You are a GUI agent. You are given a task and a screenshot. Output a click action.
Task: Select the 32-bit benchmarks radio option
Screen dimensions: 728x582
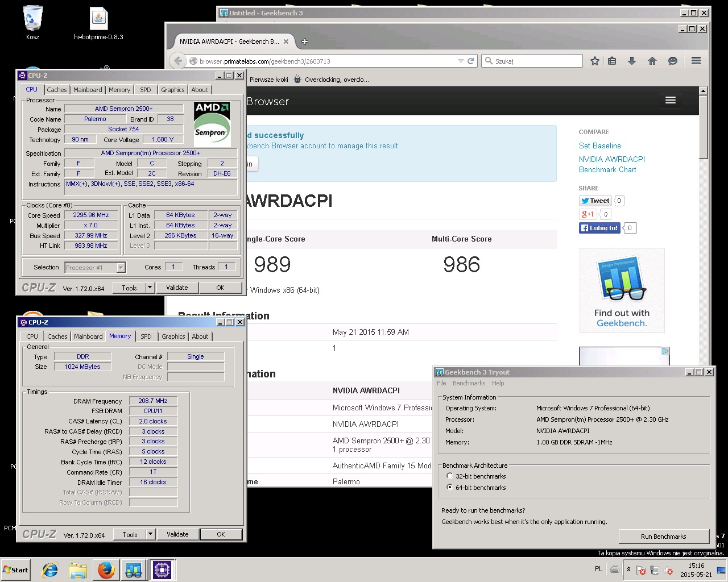[x=476, y=476]
